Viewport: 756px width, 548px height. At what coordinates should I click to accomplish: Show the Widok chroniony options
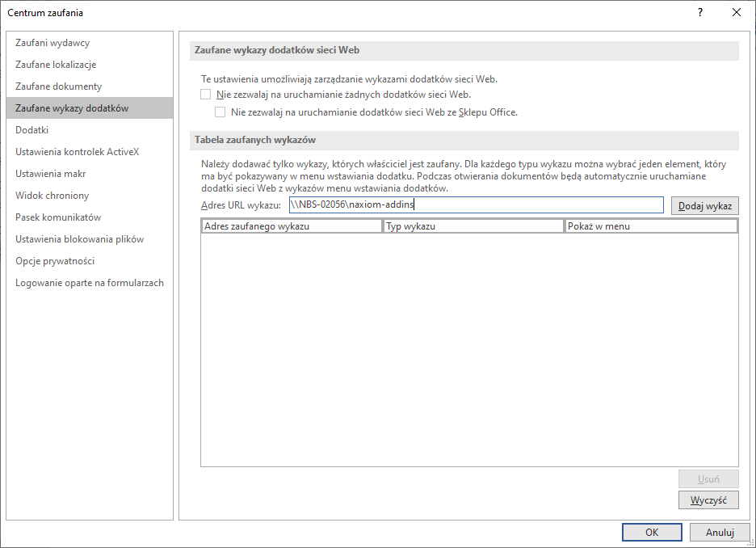coord(52,196)
